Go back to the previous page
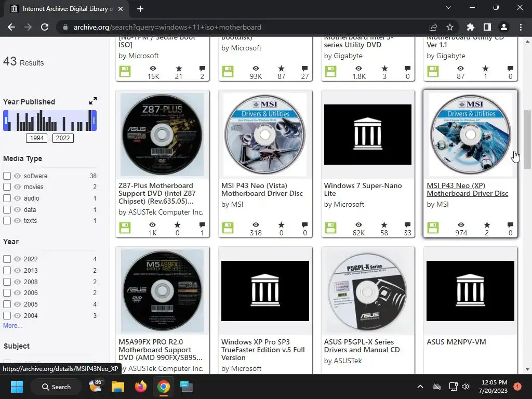 coord(11,27)
